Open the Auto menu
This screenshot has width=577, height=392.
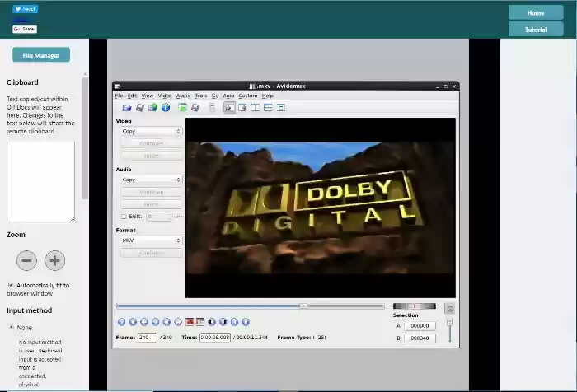click(x=228, y=96)
